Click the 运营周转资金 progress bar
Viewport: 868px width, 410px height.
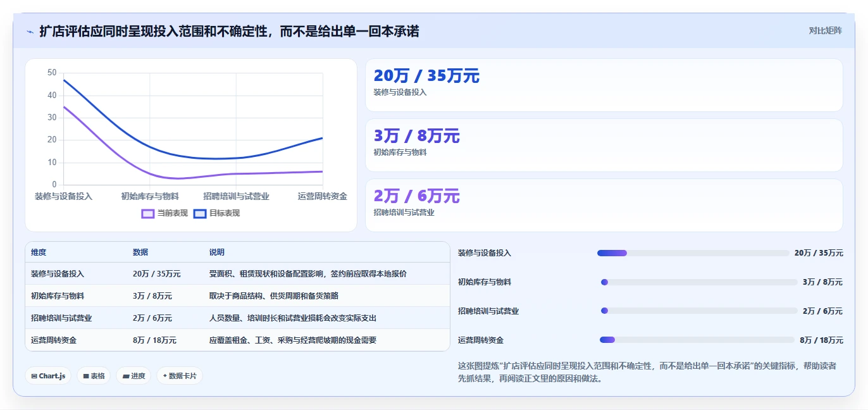(x=697, y=340)
